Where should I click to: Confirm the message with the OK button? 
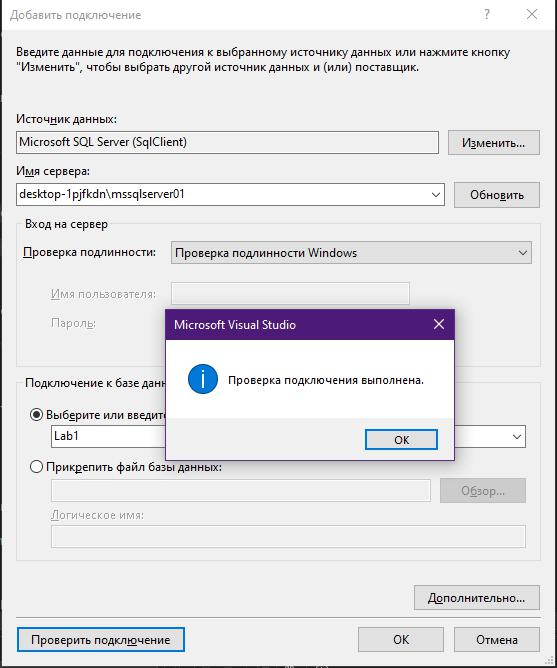pyautogui.click(x=401, y=440)
